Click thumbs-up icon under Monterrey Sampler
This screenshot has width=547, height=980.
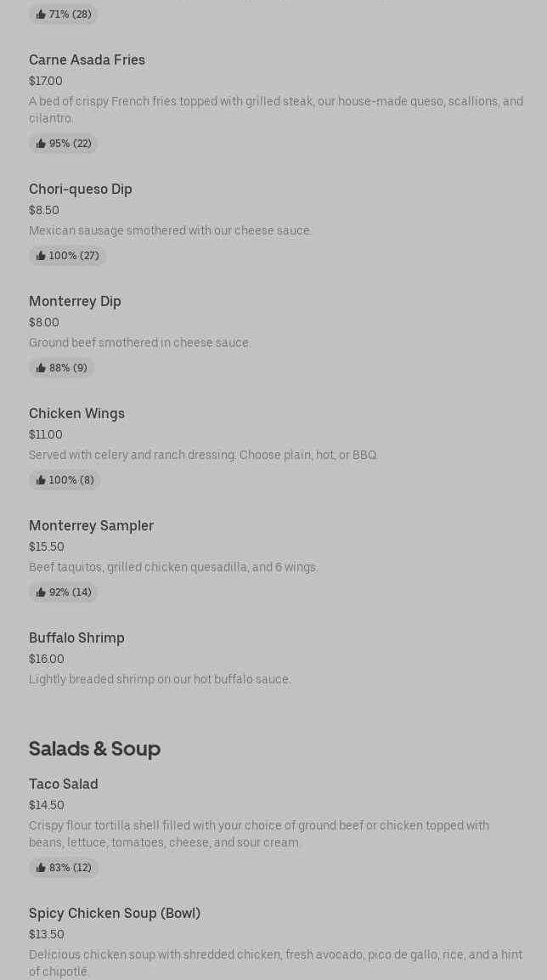tap(41, 592)
